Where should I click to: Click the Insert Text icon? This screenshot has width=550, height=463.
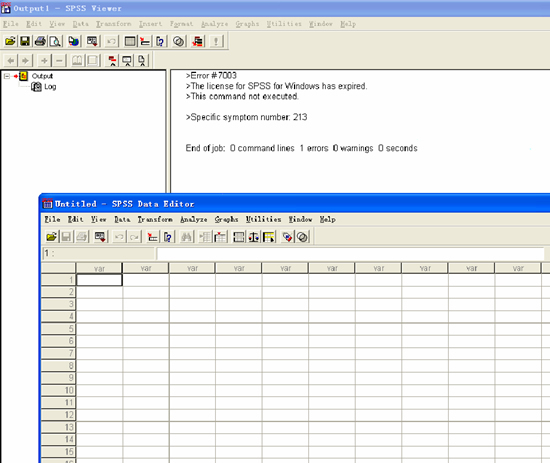[142, 61]
